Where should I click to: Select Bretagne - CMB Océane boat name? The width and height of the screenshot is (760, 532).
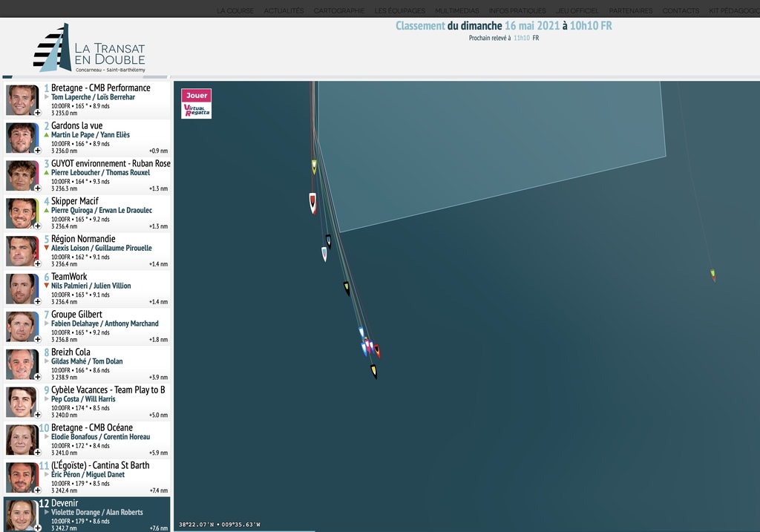coord(92,427)
